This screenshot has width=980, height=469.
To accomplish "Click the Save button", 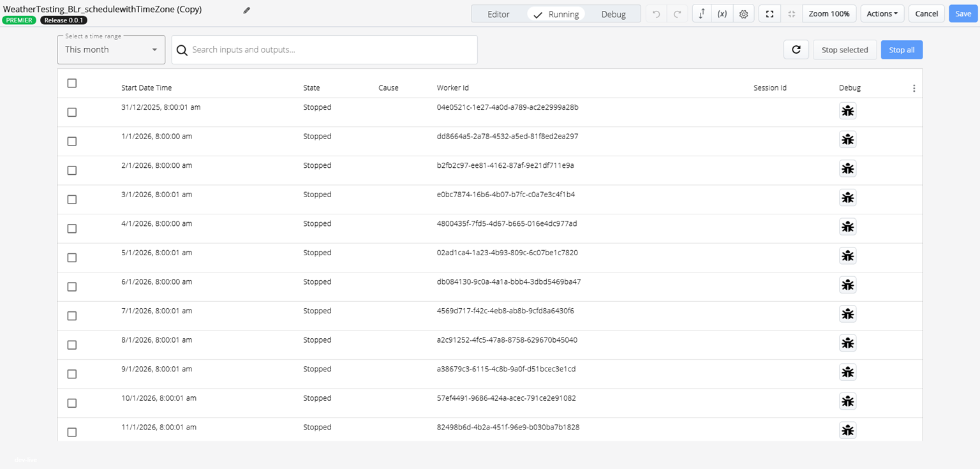I will [x=963, y=14].
